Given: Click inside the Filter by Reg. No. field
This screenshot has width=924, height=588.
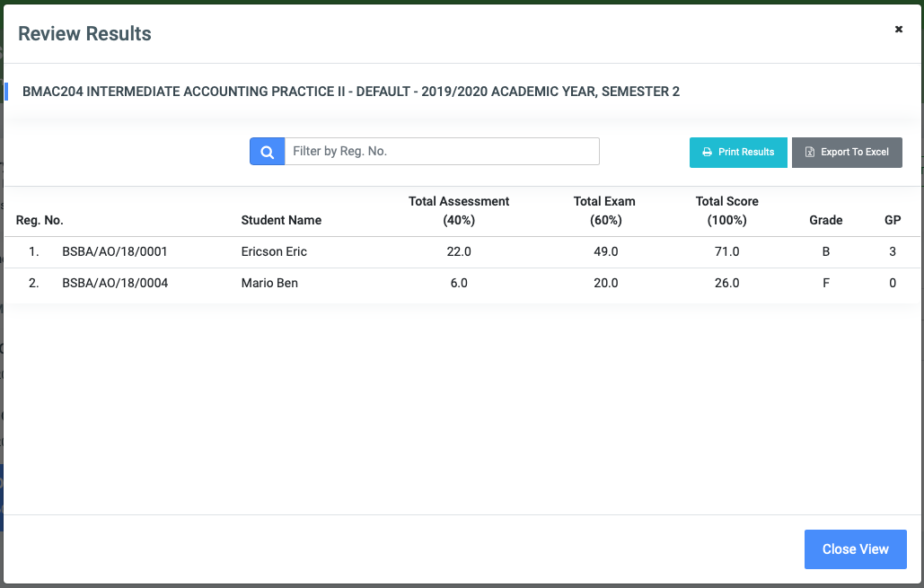Looking at the screenshot, I should pyautogui.click(x=440, y=151).
